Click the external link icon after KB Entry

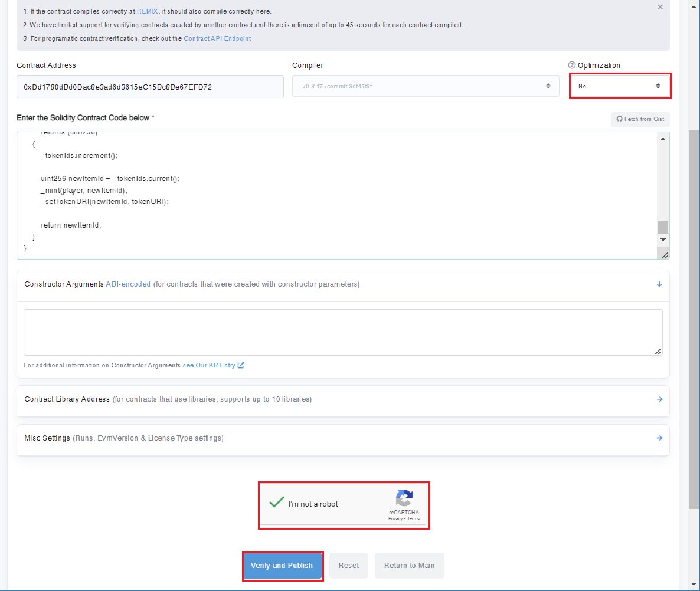tap(241, 365)
